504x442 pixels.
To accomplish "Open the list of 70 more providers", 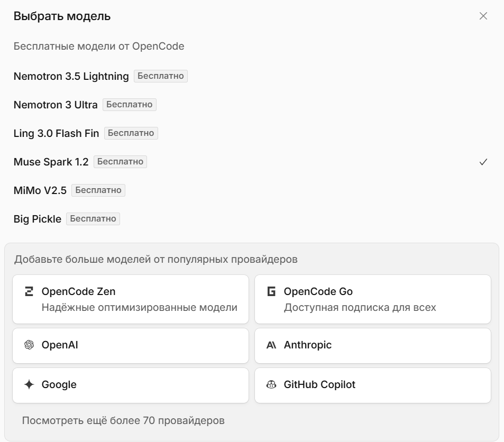I will click(123, 420).
